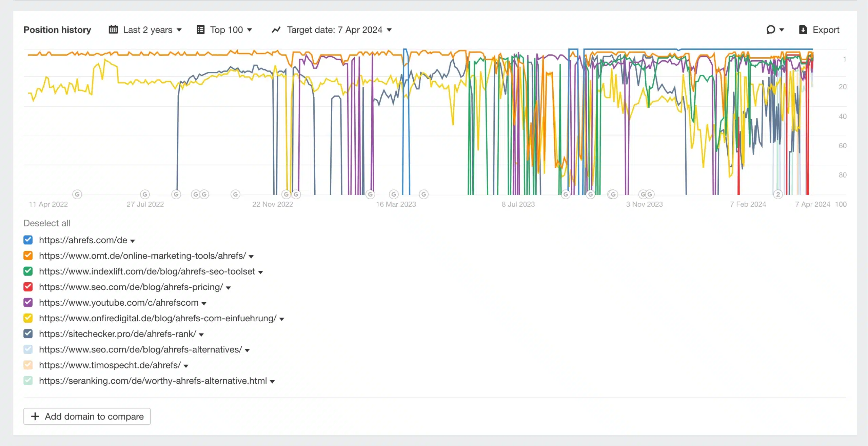Open the youtube.com/c/ahrefscom link
The height and width of the screenshot is (446, 868).
tap(119, 302)
